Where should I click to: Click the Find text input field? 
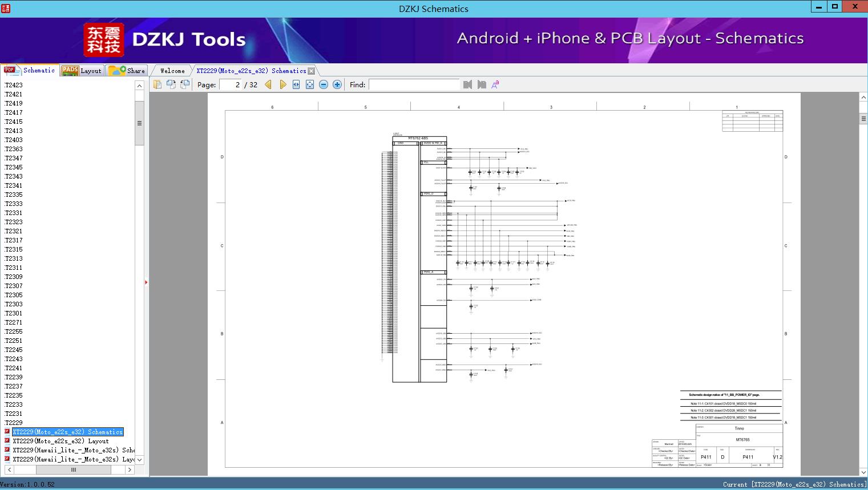[414, 84]
